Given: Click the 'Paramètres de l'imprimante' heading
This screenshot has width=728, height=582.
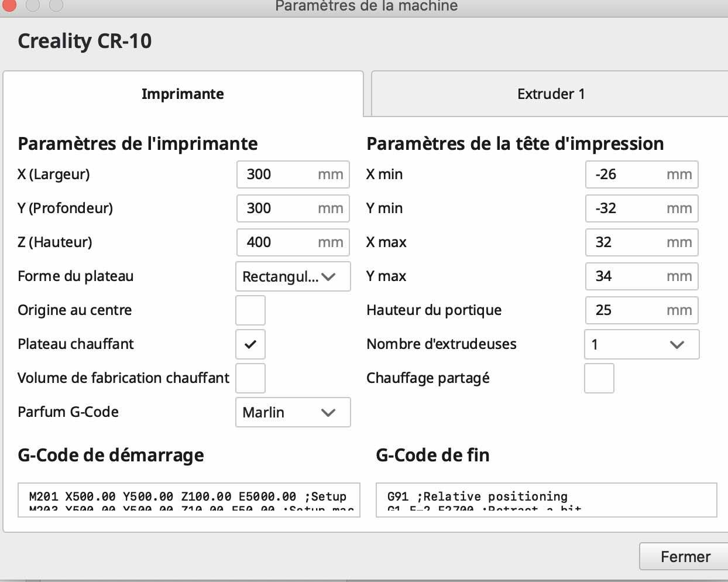Looking at the screenshot, I should (138, 143).
